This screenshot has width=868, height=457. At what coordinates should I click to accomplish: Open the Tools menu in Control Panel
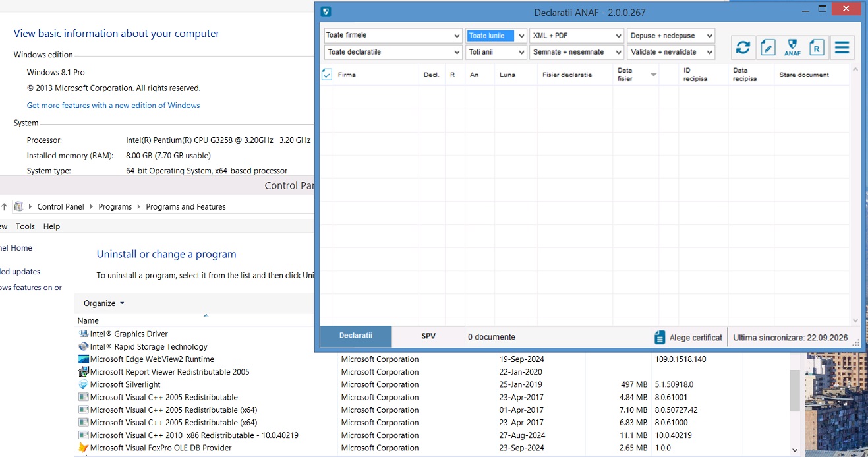25,226
